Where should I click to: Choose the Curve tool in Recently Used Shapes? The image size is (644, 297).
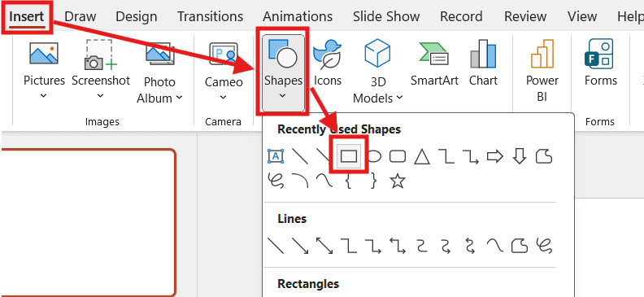pos(324,181)
